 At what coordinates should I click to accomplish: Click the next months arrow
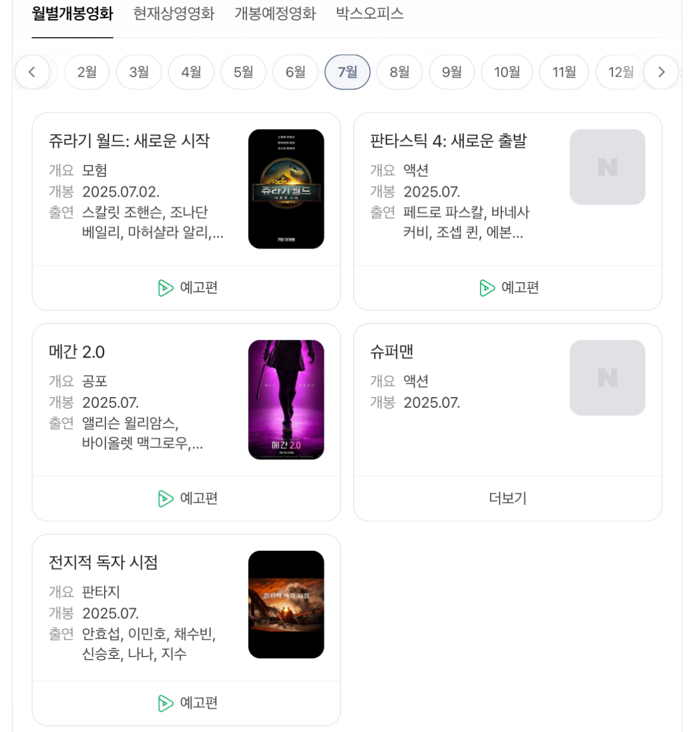click(661, 72)
